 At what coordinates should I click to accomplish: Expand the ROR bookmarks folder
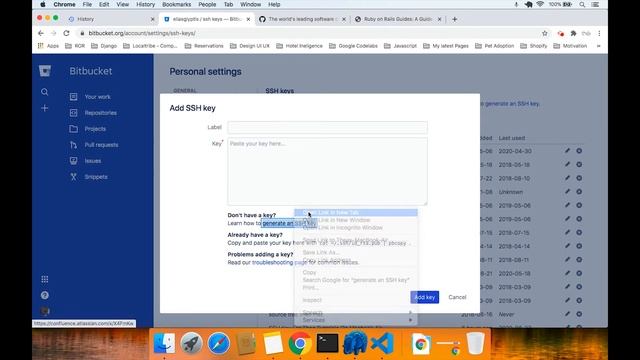tap(75, 46)
